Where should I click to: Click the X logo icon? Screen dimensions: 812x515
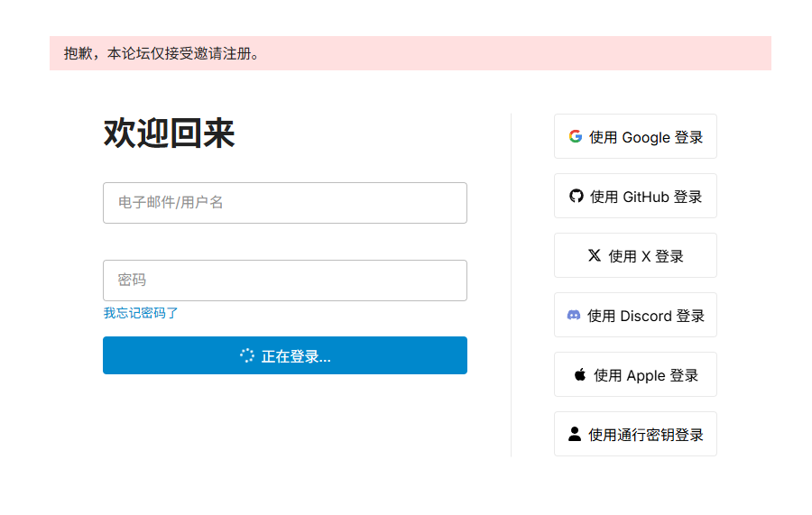(595, 255)
